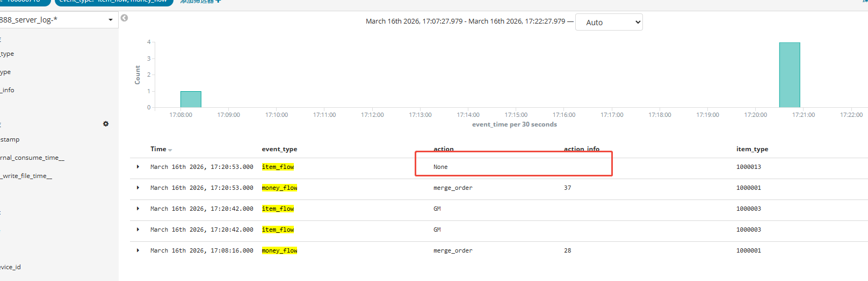Click the event_type column header
This screenshot has height=281, width=868.
pyautogui.click(x=279, y=149)
